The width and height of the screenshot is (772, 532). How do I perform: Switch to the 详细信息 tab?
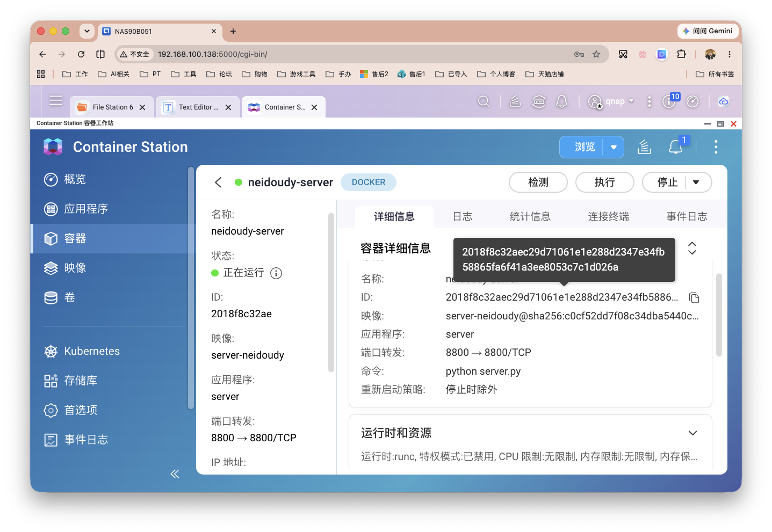click(x=394, y=217)
